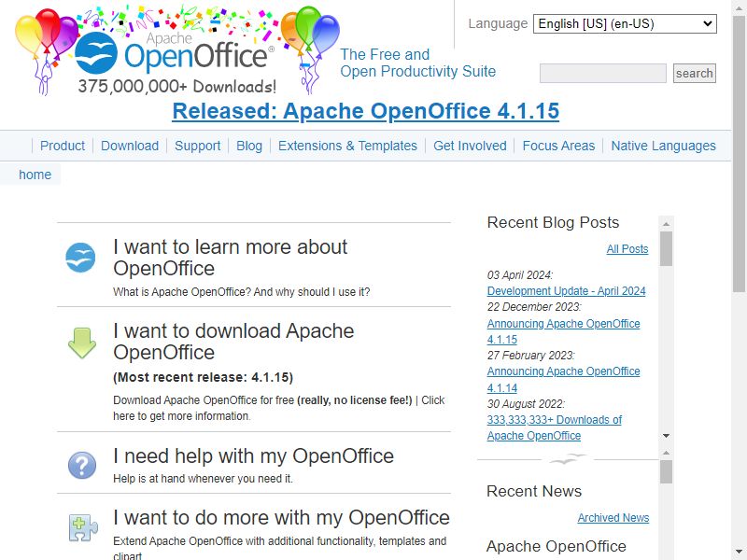The height and width of the screenshot is (560, 747).
Task: Open the Product menu
Action: pos(63,146)
